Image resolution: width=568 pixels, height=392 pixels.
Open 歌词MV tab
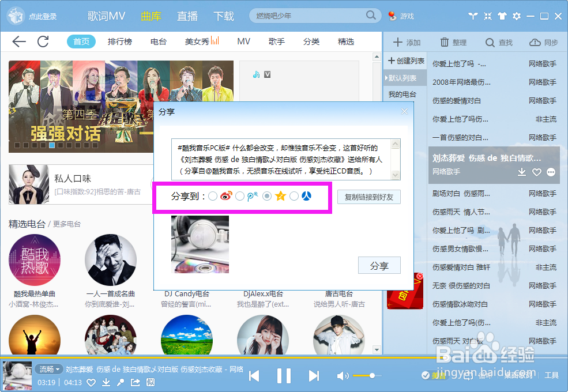coord(106,16)
